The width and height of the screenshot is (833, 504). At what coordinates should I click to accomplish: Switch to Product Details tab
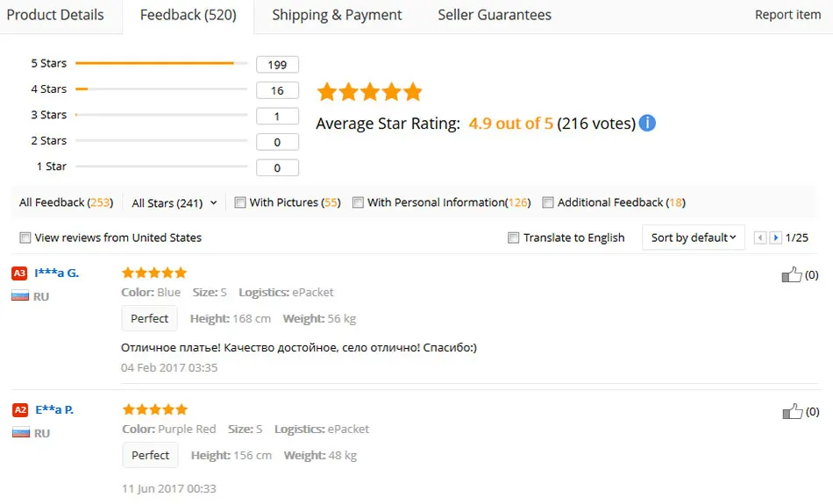pyautogui.click(x=55, y=15)
